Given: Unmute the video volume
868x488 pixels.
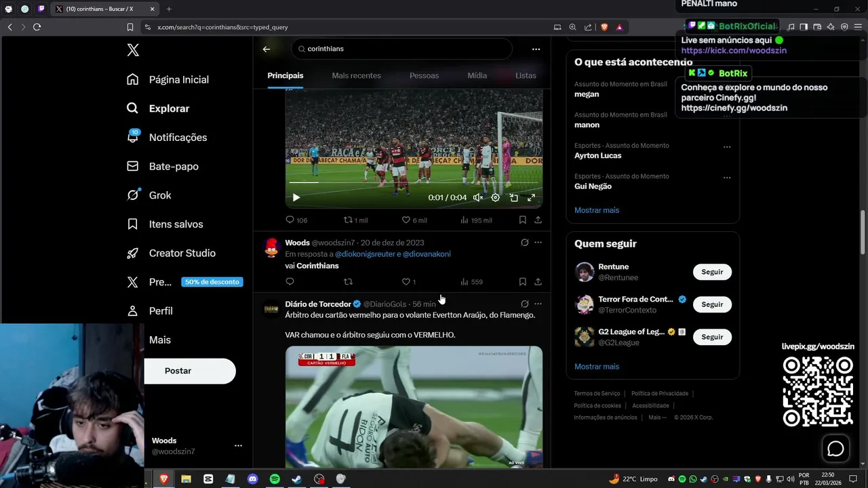Looking at the screenshot, I should (477, 197).
